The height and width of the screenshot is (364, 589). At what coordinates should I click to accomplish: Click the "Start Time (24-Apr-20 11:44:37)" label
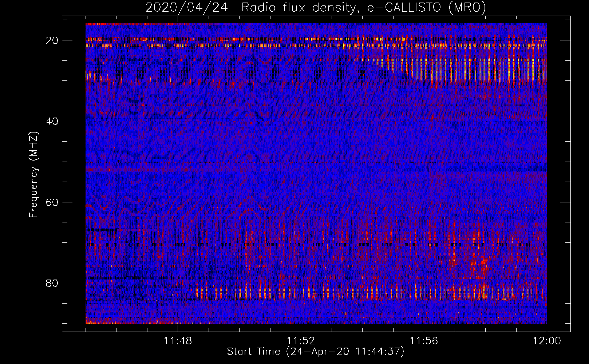coord(316,352)
